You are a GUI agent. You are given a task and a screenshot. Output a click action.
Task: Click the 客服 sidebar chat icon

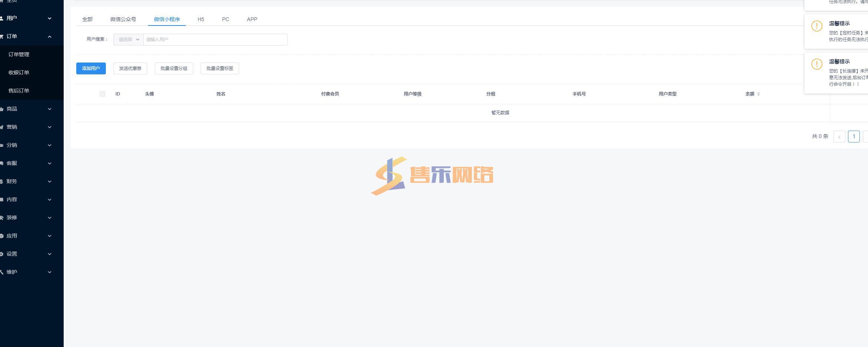1,163
